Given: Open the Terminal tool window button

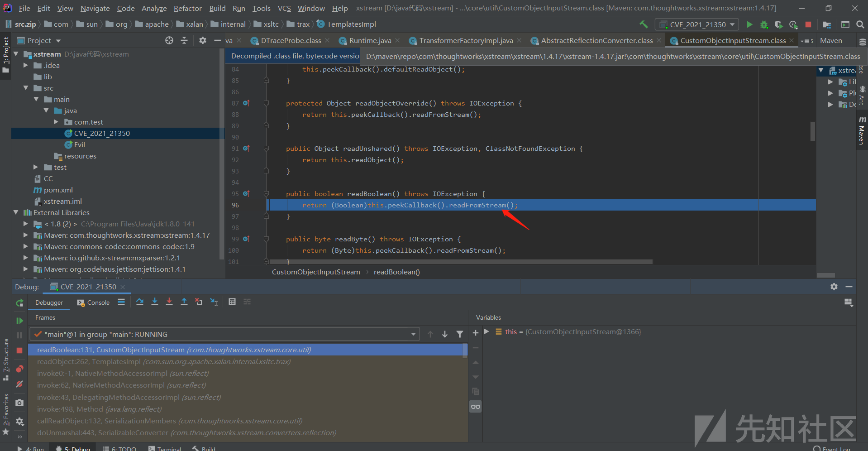Looking at the screenshot, I should (x=164, y=449).
